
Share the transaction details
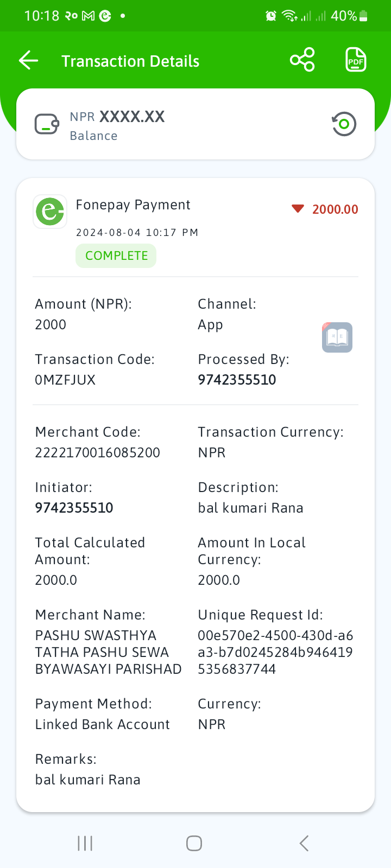click(x=302, y=60)
